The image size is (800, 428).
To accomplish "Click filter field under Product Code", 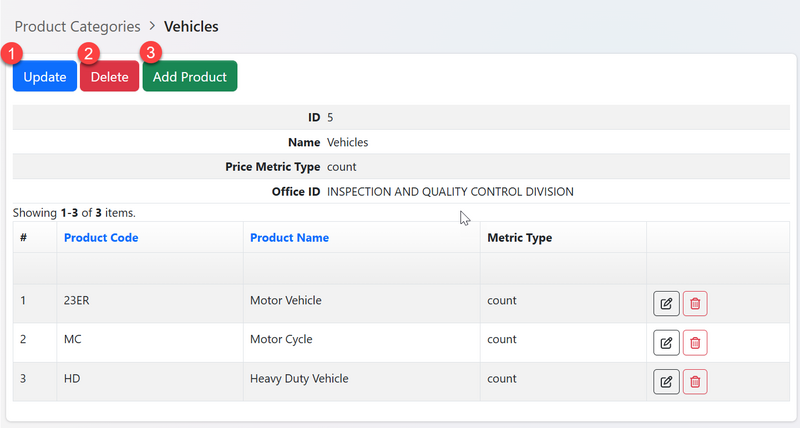I will (x=149, y=269).
